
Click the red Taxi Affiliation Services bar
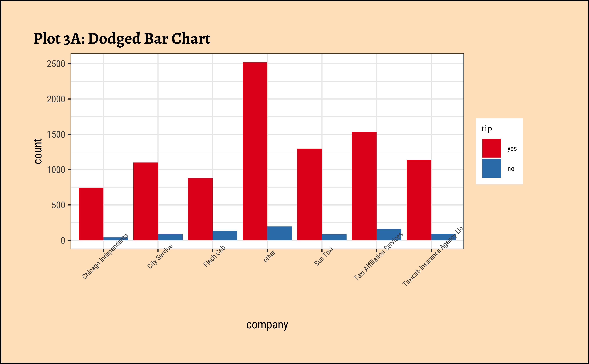coord(364,186)
